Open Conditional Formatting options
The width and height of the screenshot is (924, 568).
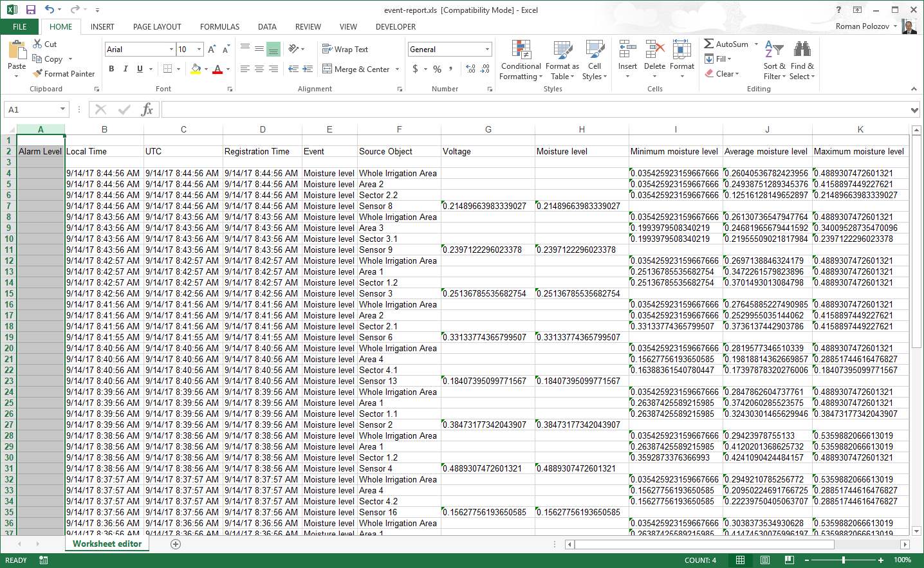pos(521,60)
